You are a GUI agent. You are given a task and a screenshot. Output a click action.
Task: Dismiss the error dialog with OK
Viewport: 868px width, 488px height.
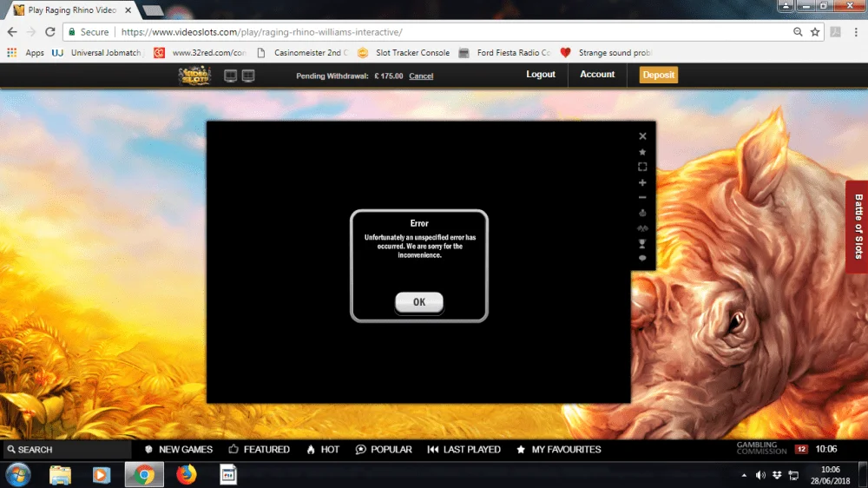(419, 302)
